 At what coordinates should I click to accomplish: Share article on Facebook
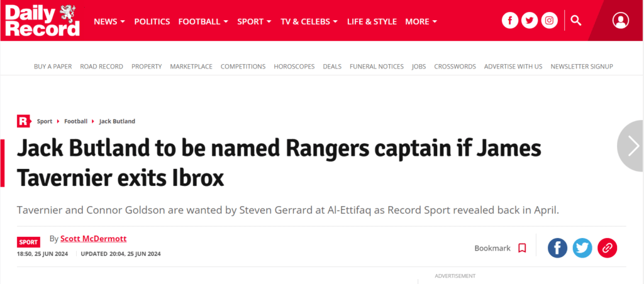tap(557, 248)
